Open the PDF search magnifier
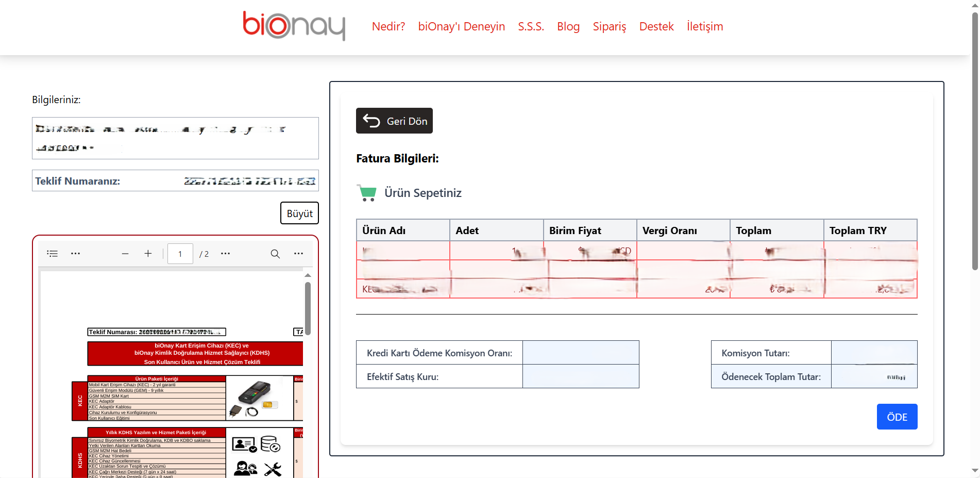This screenshot has width=980, height=478. [275, 254]
